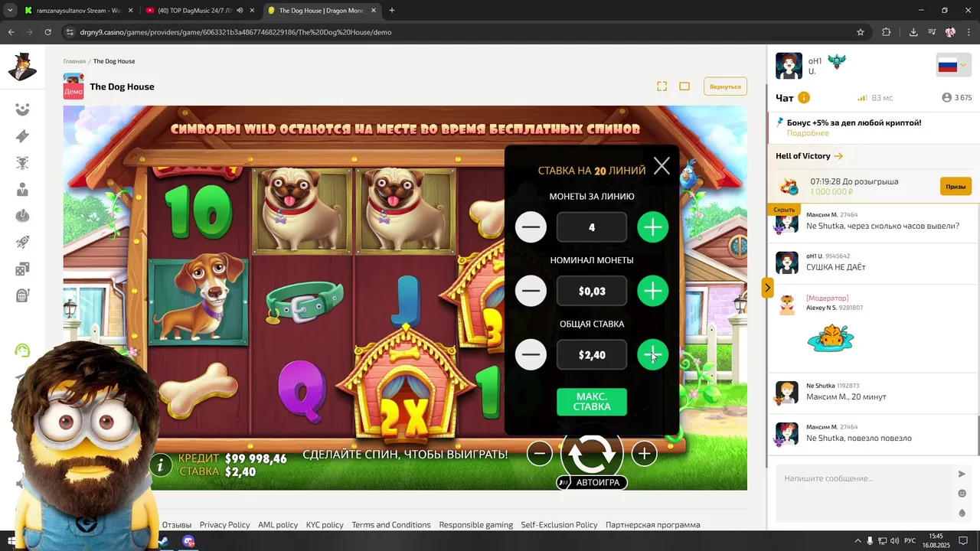
Task: Click the drop icon below emoji button
Action: click(x=962, y=513)
